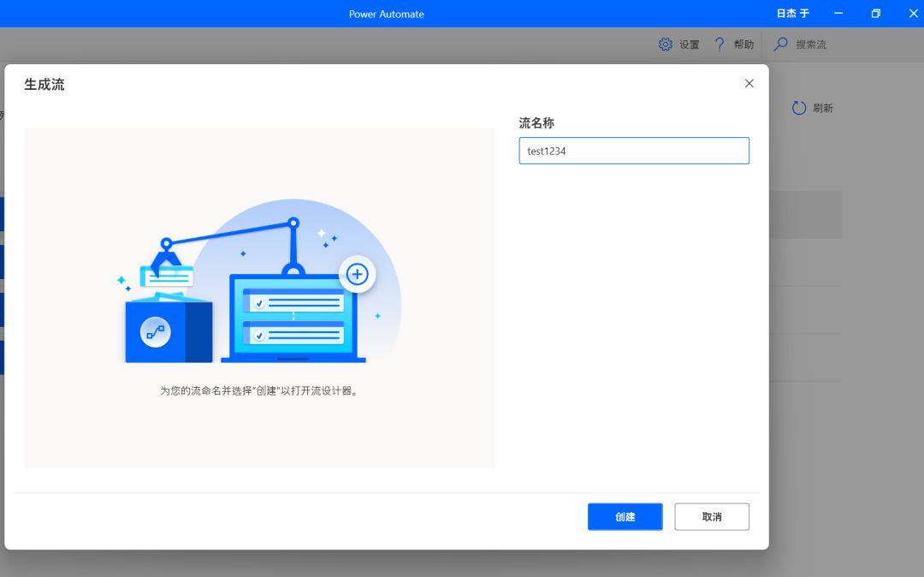Close the Power Automate window
Image resolution: width=924 pixels, height=577 pixels.
pos(913,14)
